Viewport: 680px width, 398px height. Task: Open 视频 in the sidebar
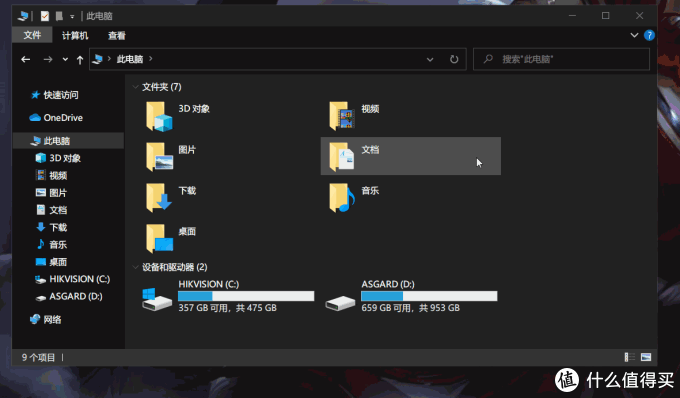[51, 175]
